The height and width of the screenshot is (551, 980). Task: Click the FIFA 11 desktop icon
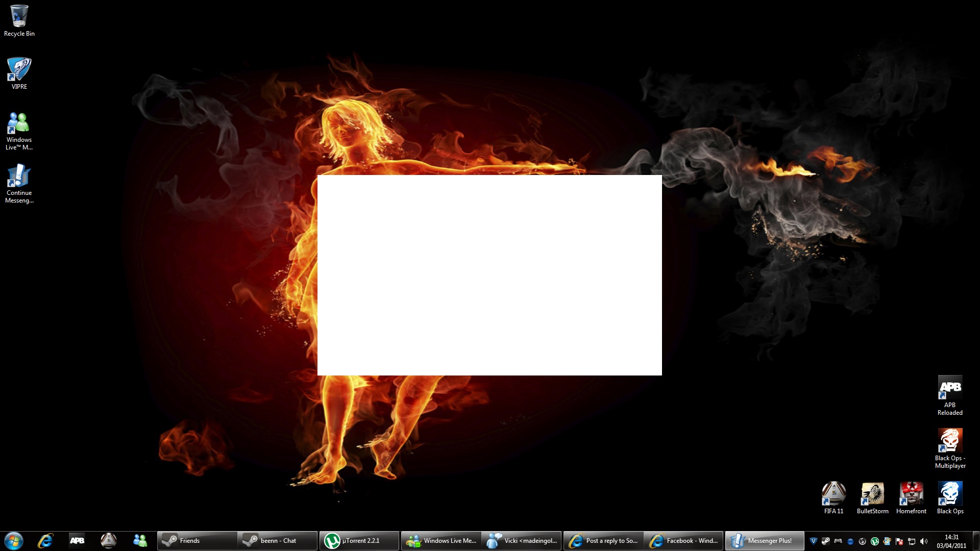click(834, 497)
